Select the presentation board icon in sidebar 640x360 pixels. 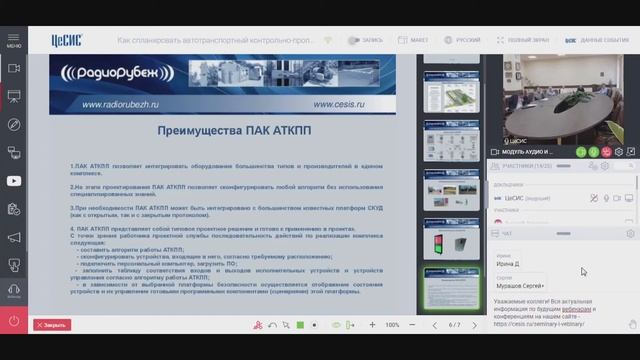coord(14,96)
